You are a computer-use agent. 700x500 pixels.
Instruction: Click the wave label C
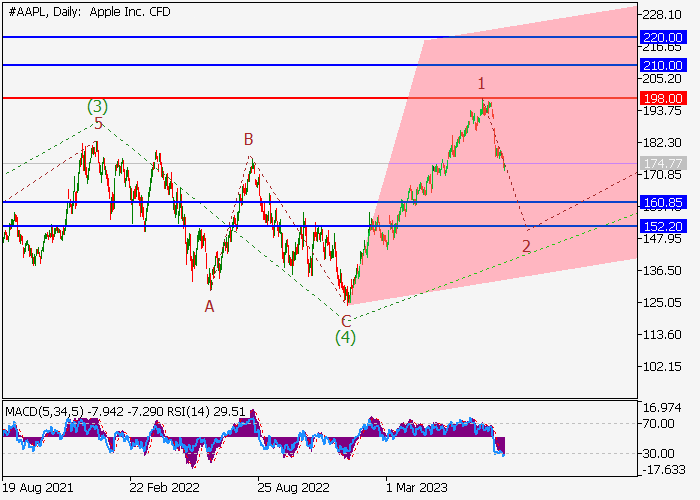346,321
